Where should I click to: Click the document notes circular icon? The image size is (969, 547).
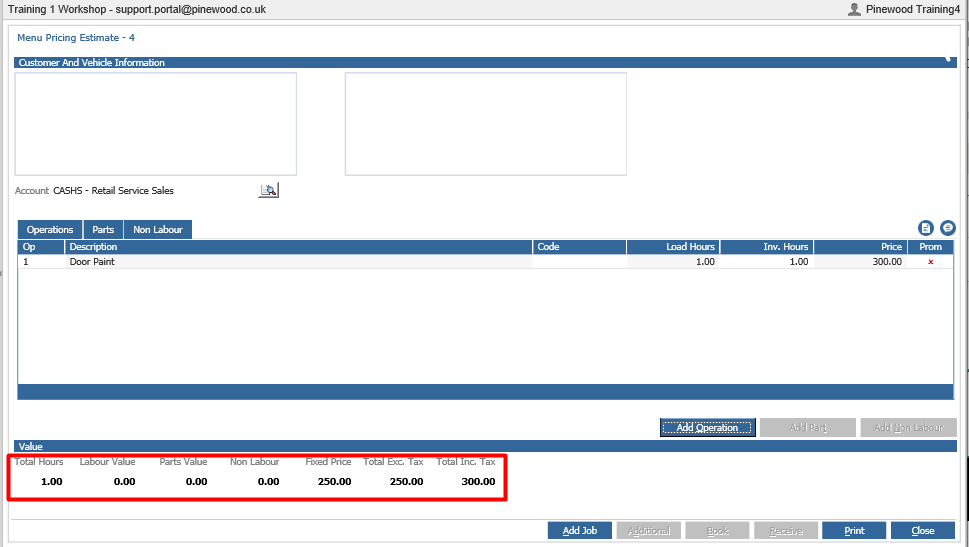click(925, 228)
